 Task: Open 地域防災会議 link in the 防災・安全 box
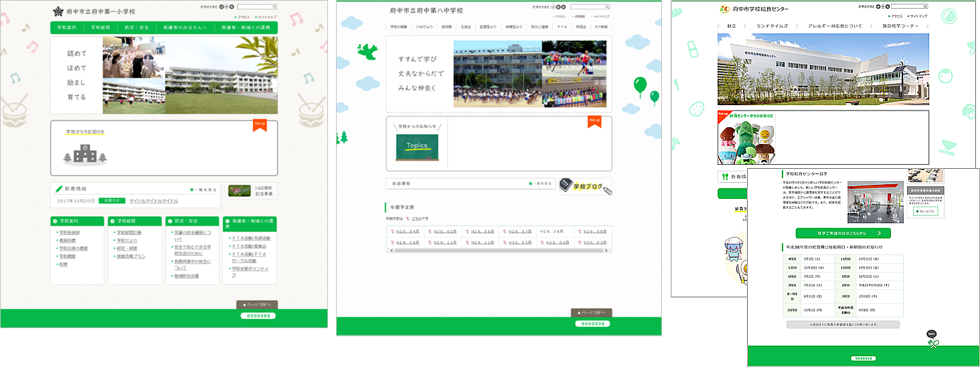185,276
